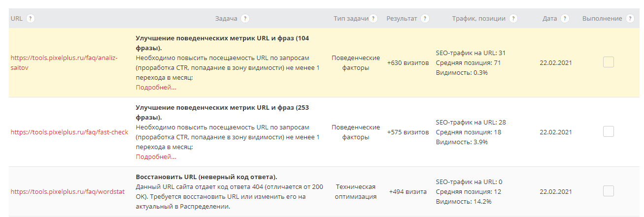Click the date 22.02.2021 in the wordstat row

pos(556,191)
